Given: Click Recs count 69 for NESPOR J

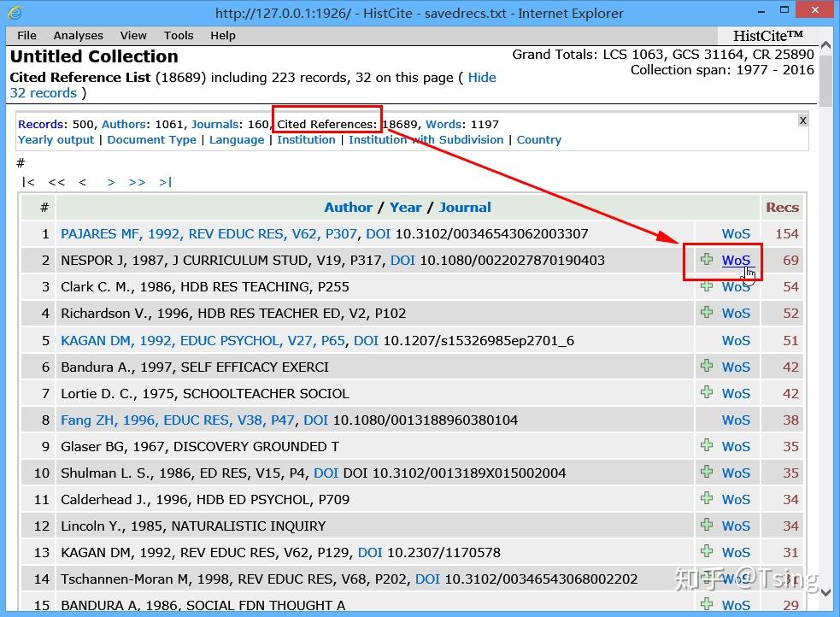Looking at the screenshot, I should (790, 261).
